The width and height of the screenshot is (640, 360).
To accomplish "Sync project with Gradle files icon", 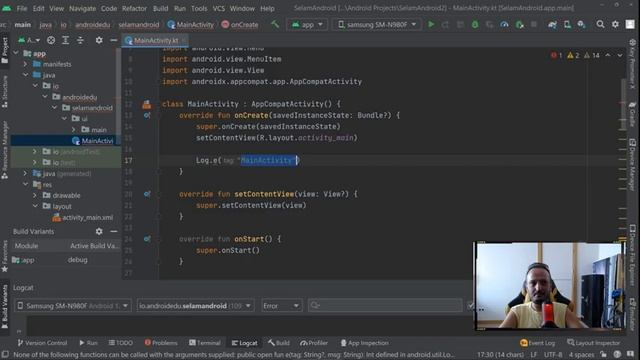I will tap(552, 24).
